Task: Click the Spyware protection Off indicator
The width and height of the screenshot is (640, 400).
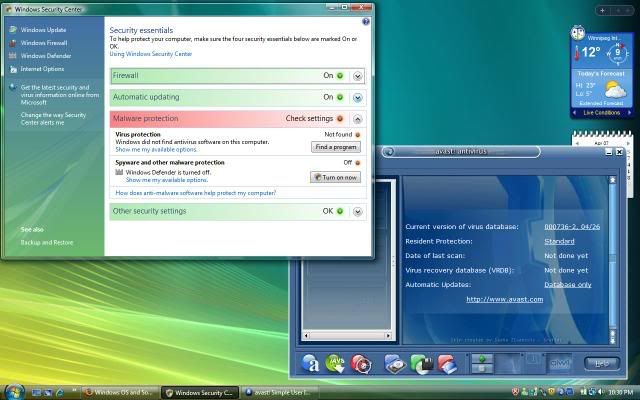Action: tap(358, 163)
